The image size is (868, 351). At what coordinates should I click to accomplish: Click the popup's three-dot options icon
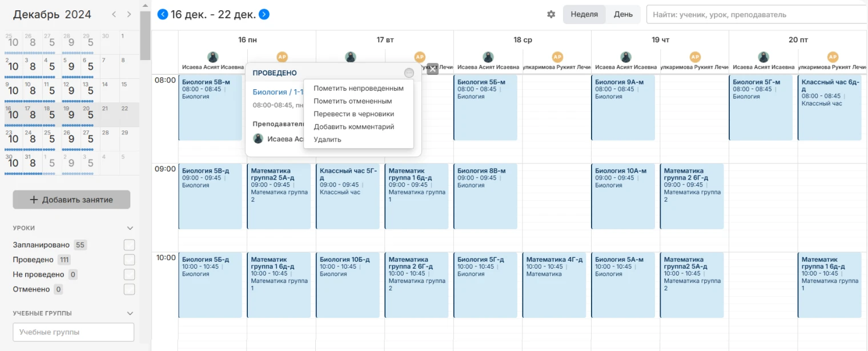408,73
